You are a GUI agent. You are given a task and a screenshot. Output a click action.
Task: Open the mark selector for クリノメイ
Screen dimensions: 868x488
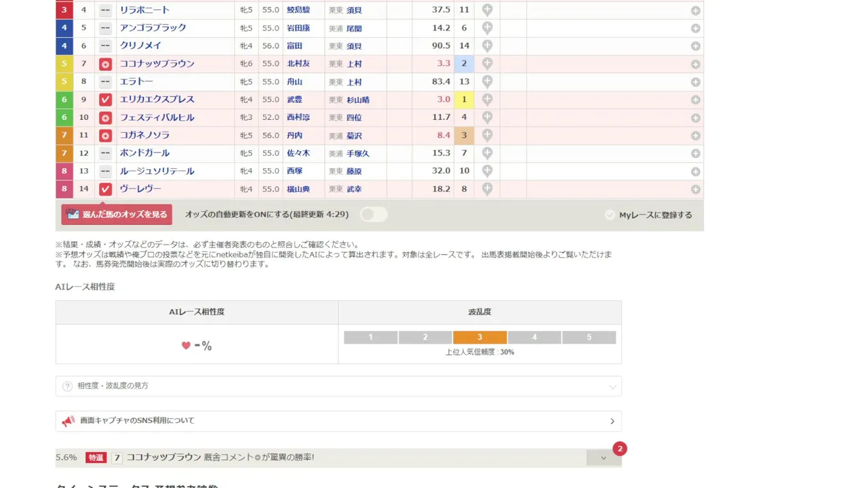pos(105,45)
